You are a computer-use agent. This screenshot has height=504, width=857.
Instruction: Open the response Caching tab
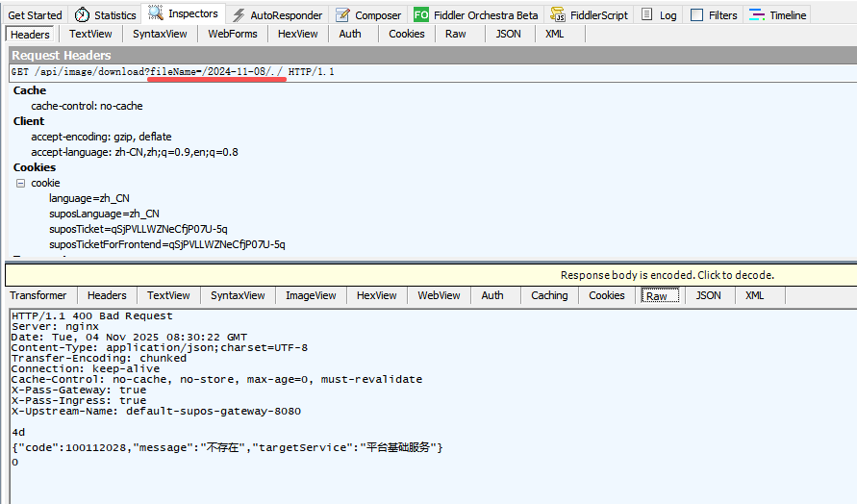[x=549, y=295]
